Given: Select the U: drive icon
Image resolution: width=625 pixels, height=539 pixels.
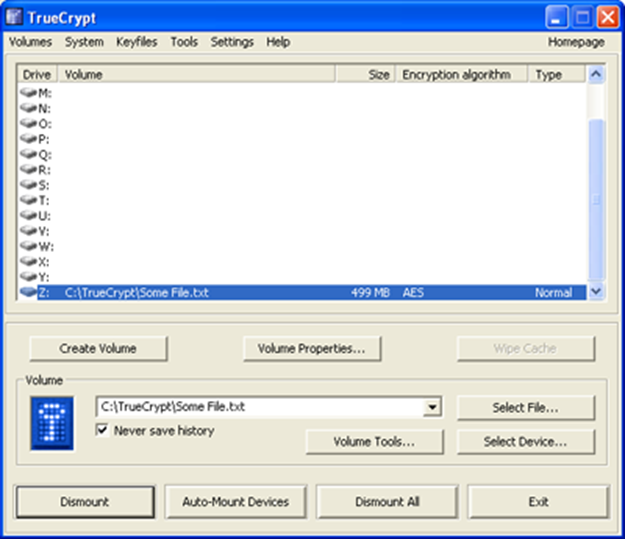Looking at the screenshot, I should coord(28,215).
